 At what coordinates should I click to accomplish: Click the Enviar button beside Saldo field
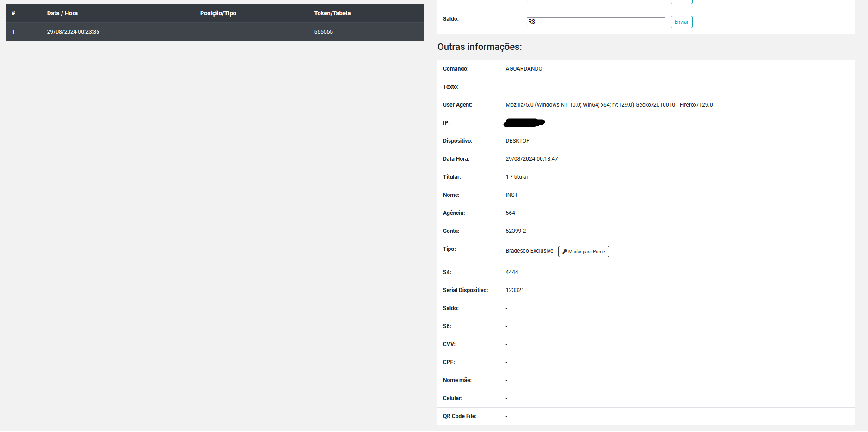(681, 22)
